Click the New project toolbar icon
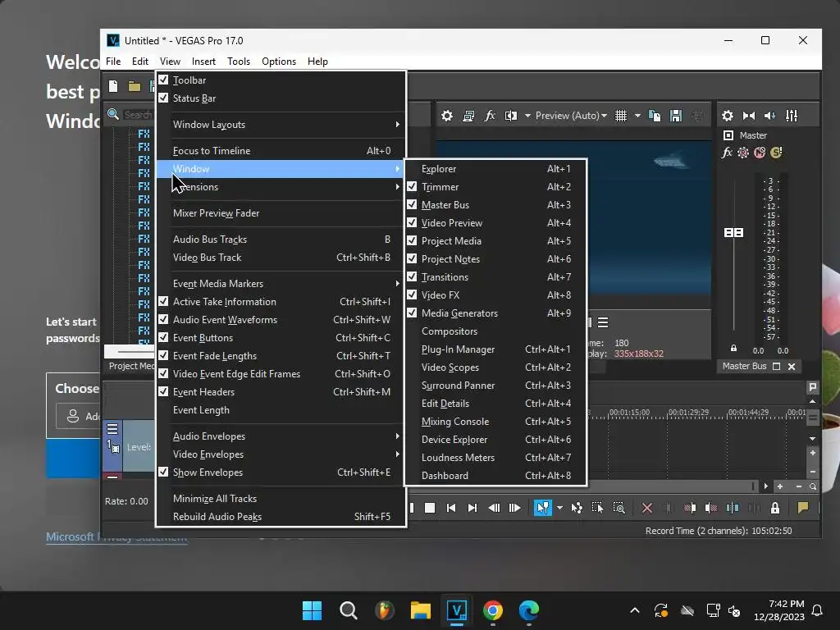This screenshot has width=840, height=630. coord(113,86)
